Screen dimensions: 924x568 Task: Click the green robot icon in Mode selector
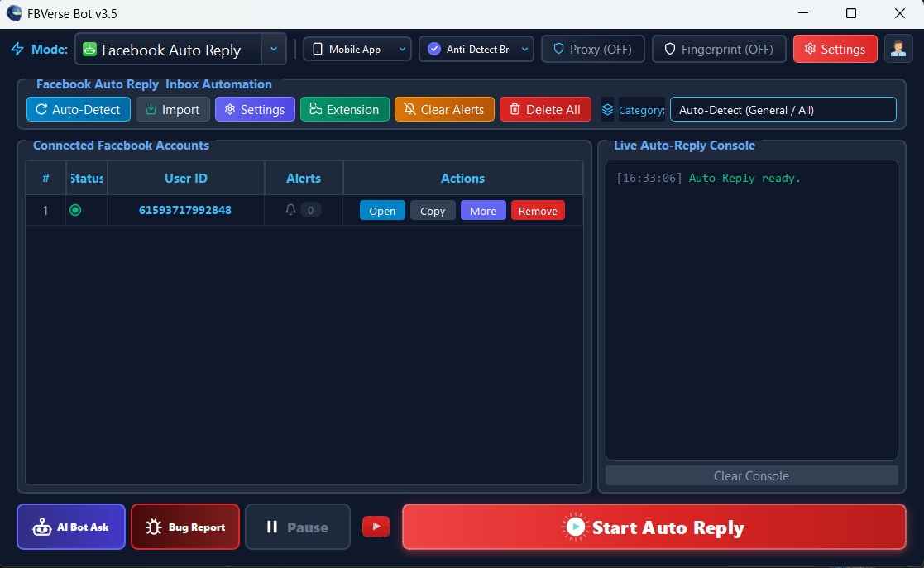(x=89, y=50)
